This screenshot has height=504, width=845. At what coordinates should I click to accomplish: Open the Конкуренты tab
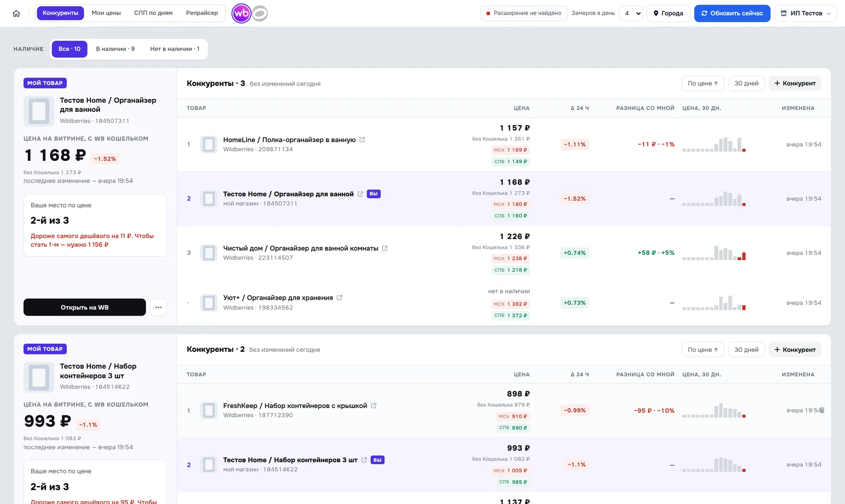coord(60,13)
